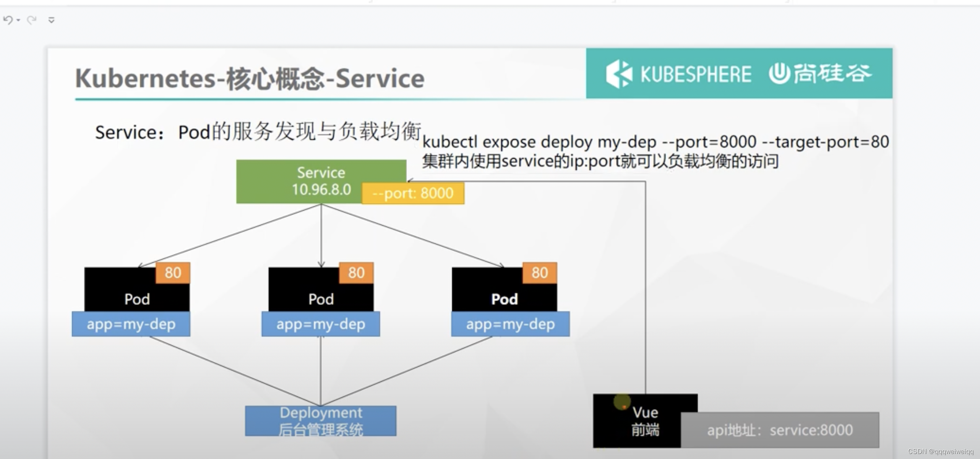Click the right app=my-dep label
This screenshot has width=980, height=459.
510,324
